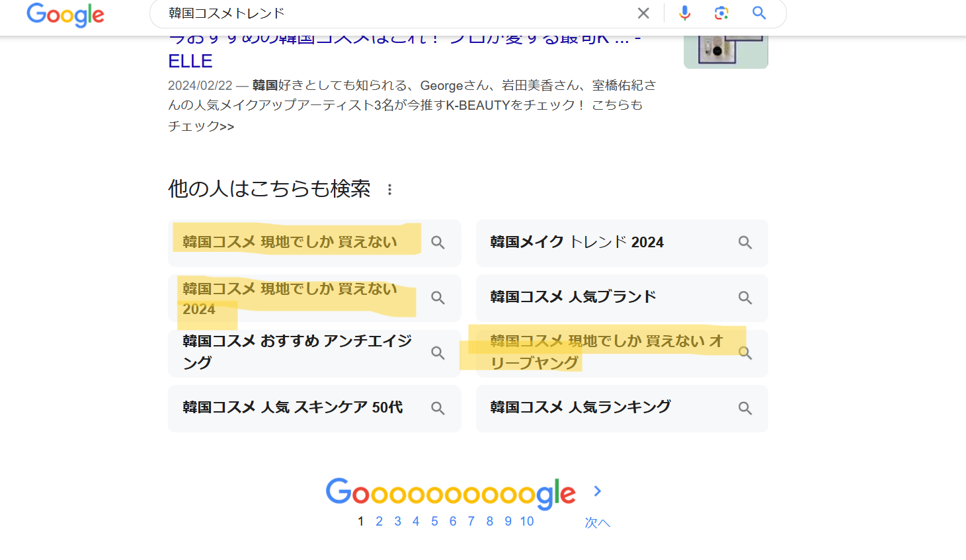This screenshot has height=560, width=966.
Task: Click the Google logo in the header
Action: point(65,15)
